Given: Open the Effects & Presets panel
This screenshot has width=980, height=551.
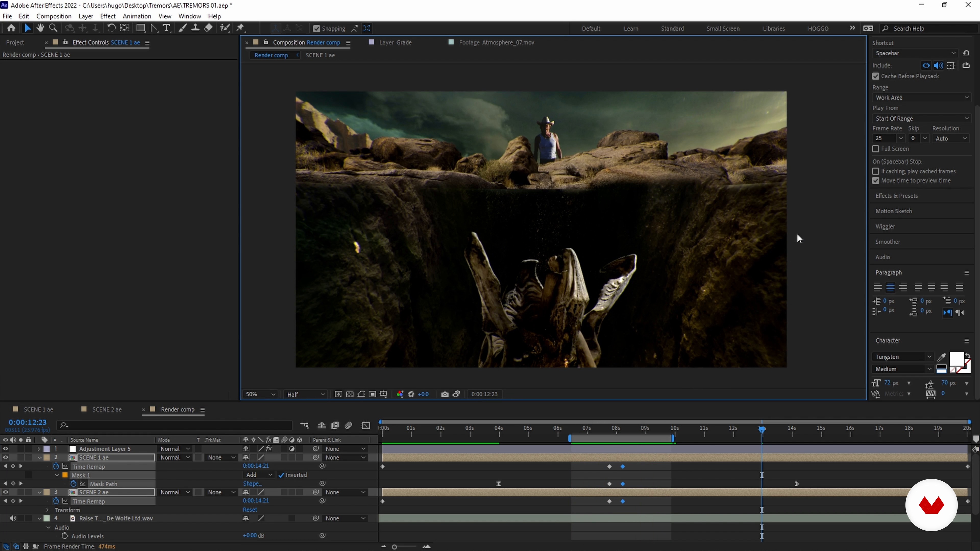Looking at the screenshot, I should pyautogui.click(x=896, y=196).
